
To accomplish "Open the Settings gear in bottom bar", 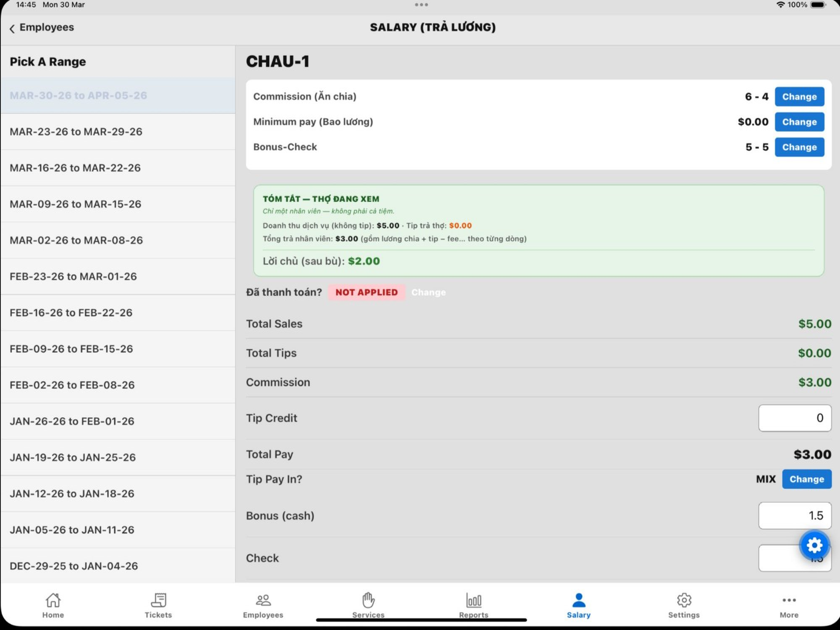I will (684, 600).
